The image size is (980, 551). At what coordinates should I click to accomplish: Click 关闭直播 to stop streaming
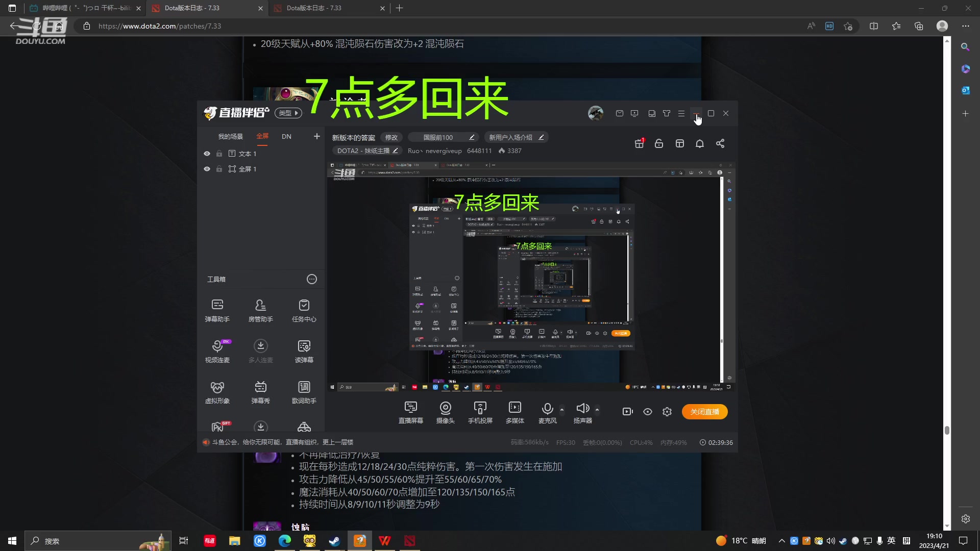pyautogui.click(x=705, y=412)
